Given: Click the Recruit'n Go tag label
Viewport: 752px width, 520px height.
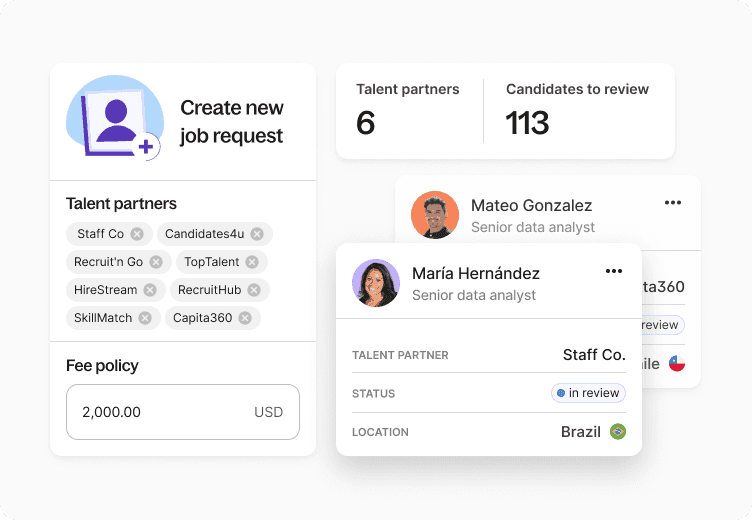Looking at the screenshot, I should pos(108,262).
